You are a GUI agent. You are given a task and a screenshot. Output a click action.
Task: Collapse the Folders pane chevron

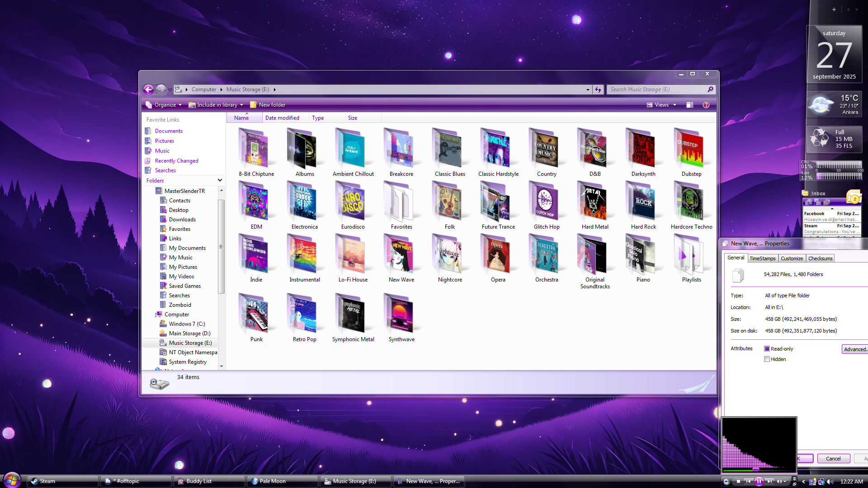click(x=220, y=180)
